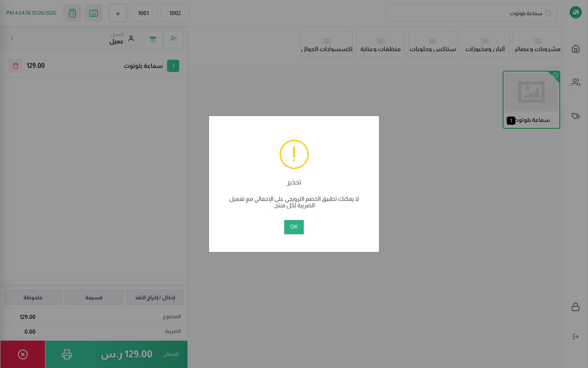Screen dimensions: 588x368
Task: Click quantity badge 1 in cart row
Action: pyautogui.click(x=173, y=66)
